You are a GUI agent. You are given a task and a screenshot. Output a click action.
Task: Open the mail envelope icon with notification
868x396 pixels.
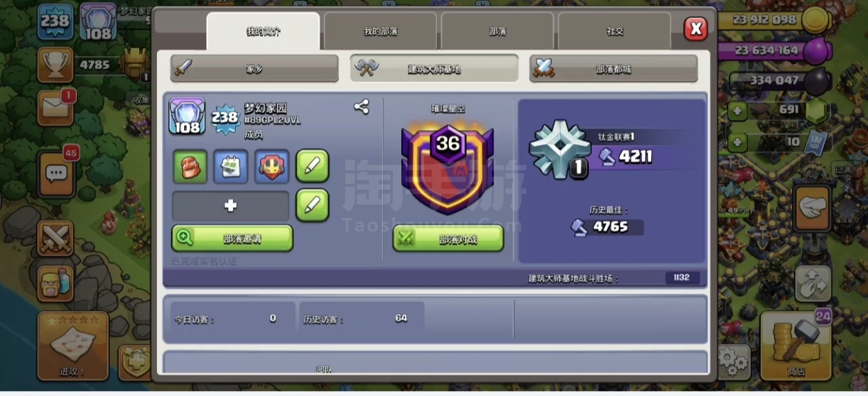(55, 108)
